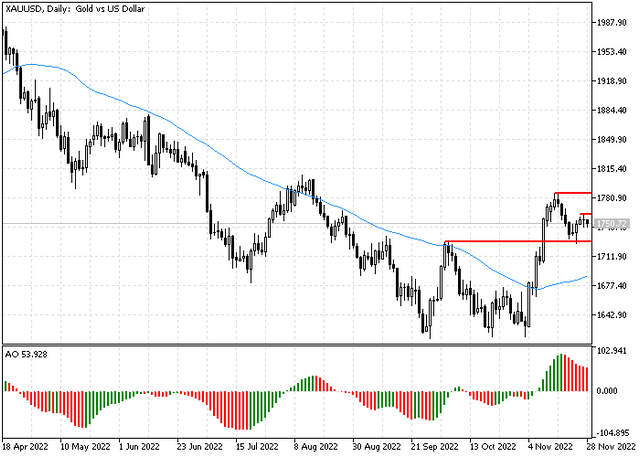
Task: Select the 18 Apr 2022 date label
Action: point(25,447)
